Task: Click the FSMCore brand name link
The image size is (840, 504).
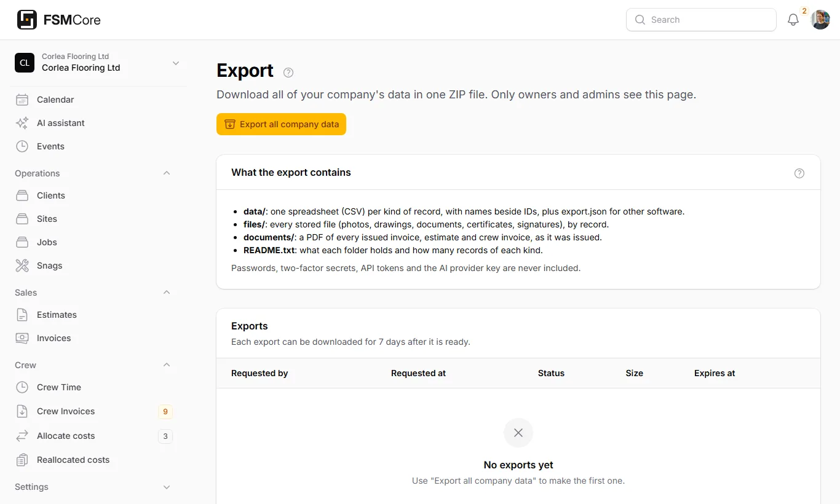Action: (72, 20)
